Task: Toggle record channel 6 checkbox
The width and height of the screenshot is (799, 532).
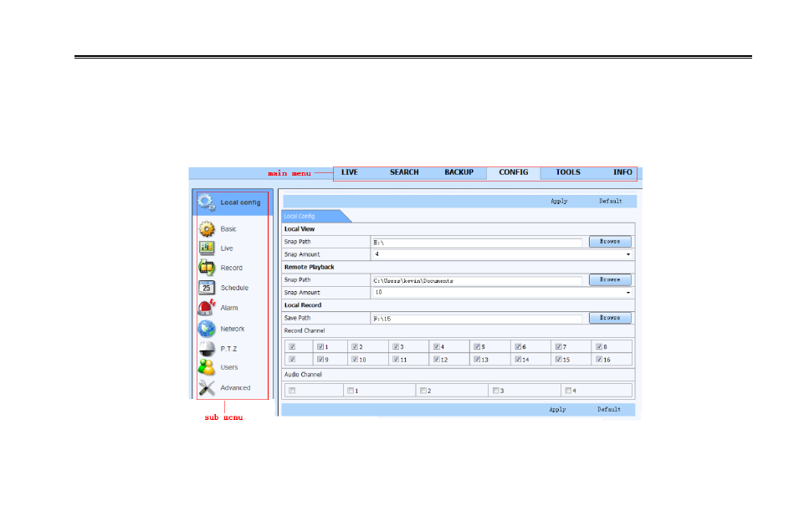Action: point(518,346)
